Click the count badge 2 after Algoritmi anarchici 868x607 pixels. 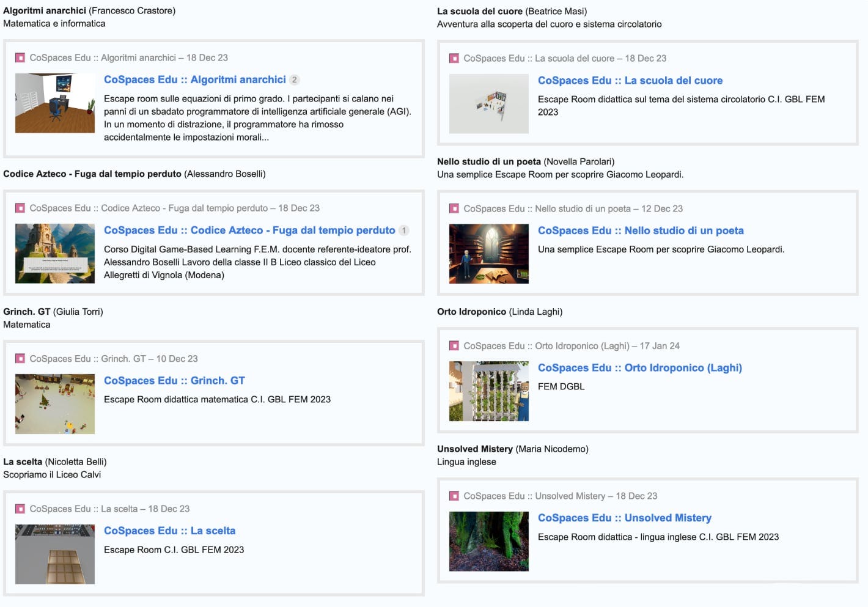pyautogui.click(x=294, y=80)
